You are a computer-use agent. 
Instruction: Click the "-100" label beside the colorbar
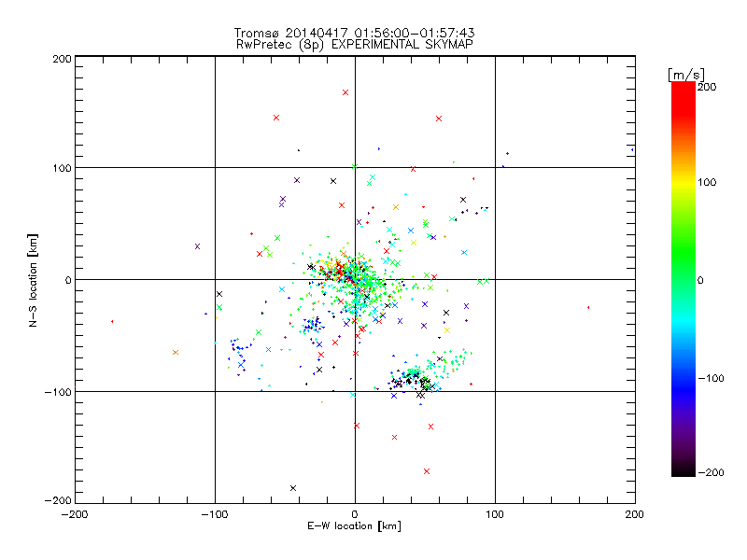(711, 379)
